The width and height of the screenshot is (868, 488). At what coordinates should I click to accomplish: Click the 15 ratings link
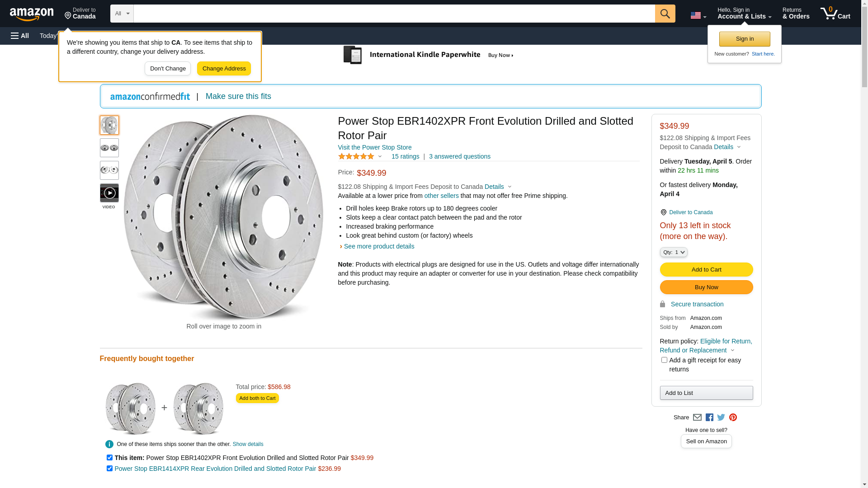click(x=405, y=156)
